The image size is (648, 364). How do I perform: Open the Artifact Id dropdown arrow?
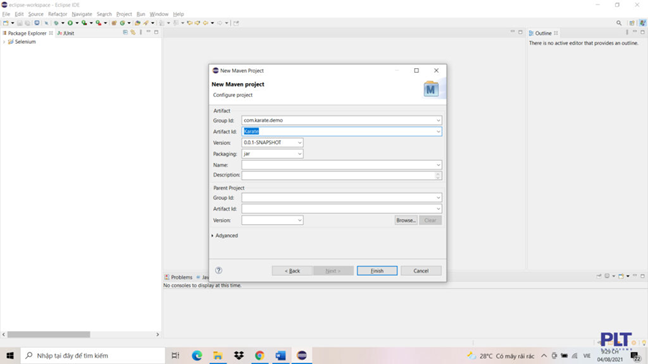tap(438, 131)
